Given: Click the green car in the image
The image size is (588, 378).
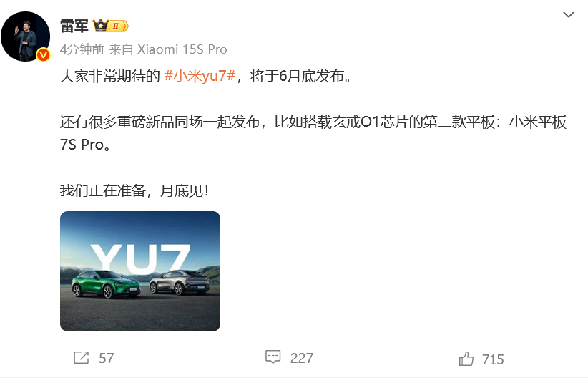Looking at the screenshot, I should (106, 284).
